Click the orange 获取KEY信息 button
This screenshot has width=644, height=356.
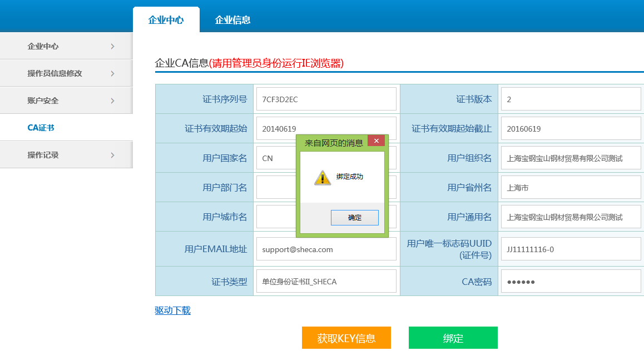(346, 338)
